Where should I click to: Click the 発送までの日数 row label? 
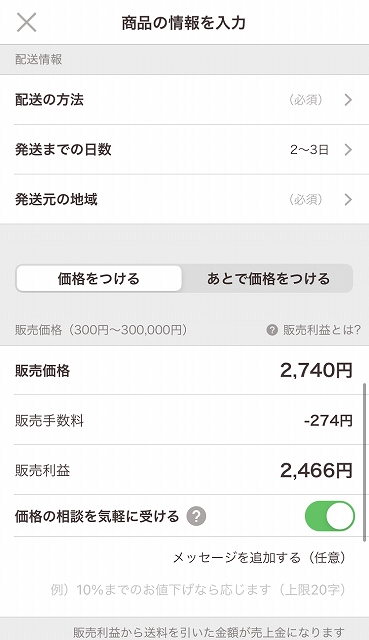click(63, 150)
